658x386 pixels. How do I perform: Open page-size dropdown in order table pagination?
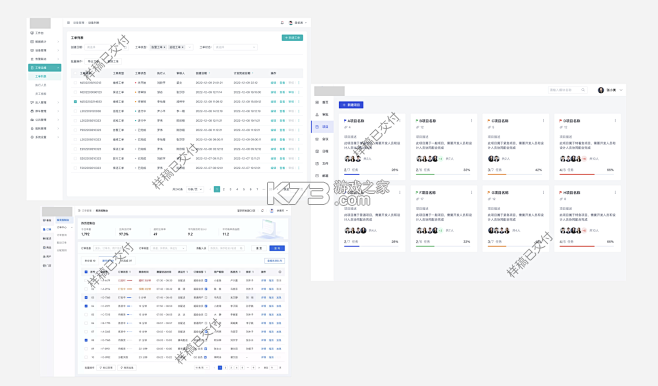(201, 368)
